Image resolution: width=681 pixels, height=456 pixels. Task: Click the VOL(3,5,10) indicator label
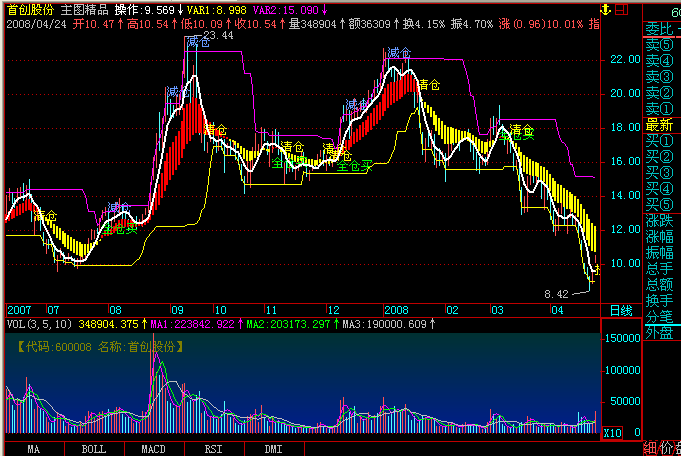tap(39, 324)
